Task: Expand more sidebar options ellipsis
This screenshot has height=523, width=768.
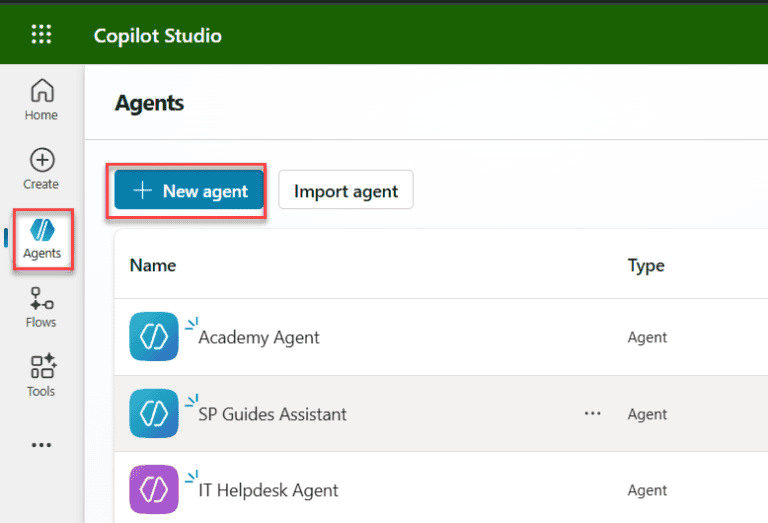Action: coord(41,445)
